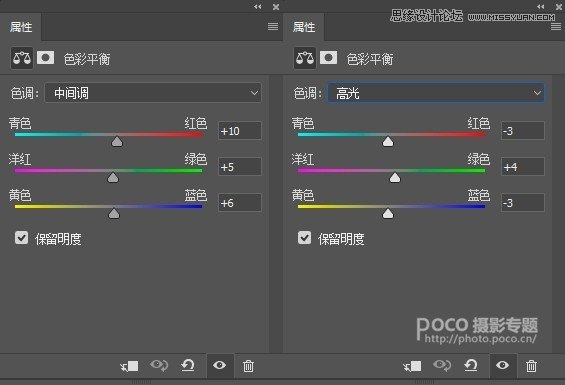Select the 属性 tab in right panel
Screen dimensions: 565x385
point(304,27)
